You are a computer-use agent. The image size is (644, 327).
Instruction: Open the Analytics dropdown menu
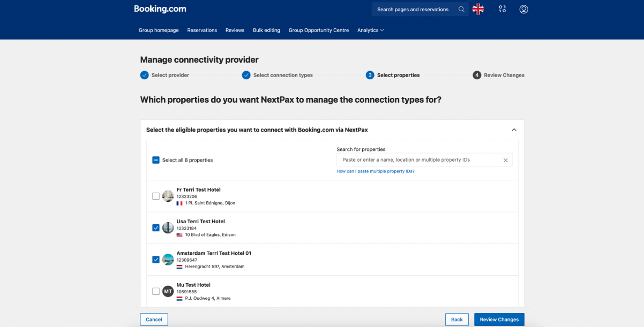[371, 31]
